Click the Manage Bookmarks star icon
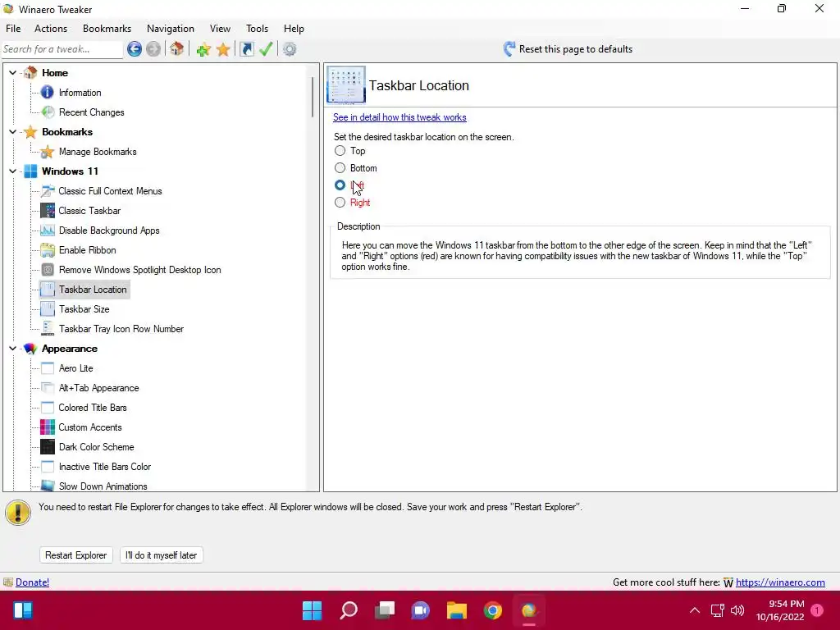Image resolution: width=840 pixels, height=630 pixels. 47,152
